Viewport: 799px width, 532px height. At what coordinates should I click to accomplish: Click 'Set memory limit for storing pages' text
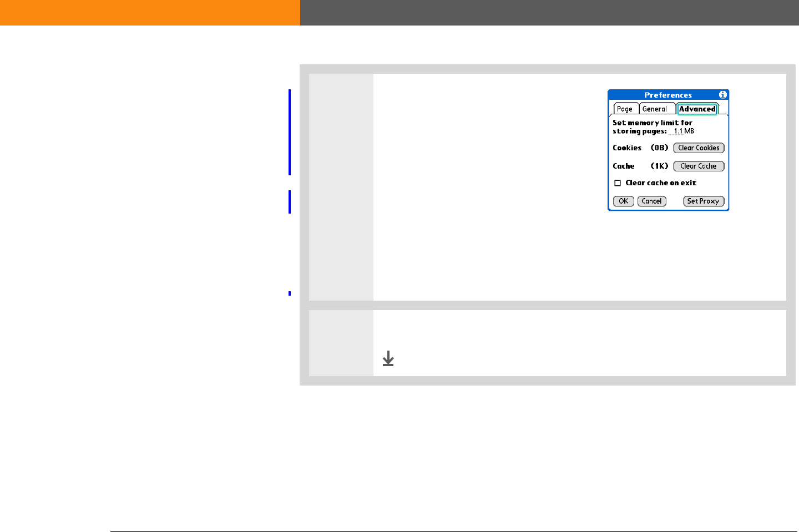click(653, 127)
